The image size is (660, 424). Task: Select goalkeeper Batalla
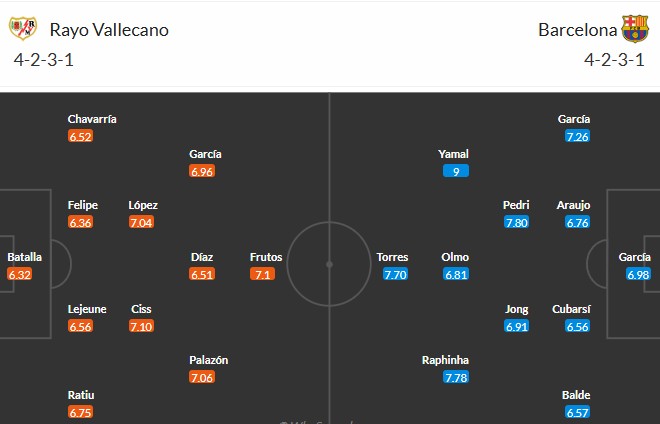click(x=24, y=257)
